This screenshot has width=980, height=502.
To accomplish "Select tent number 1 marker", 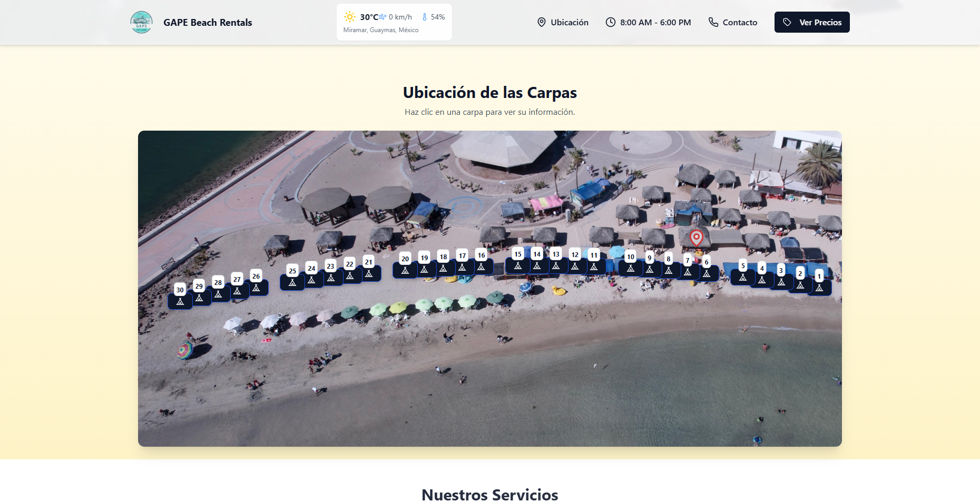I will point(819,287).
